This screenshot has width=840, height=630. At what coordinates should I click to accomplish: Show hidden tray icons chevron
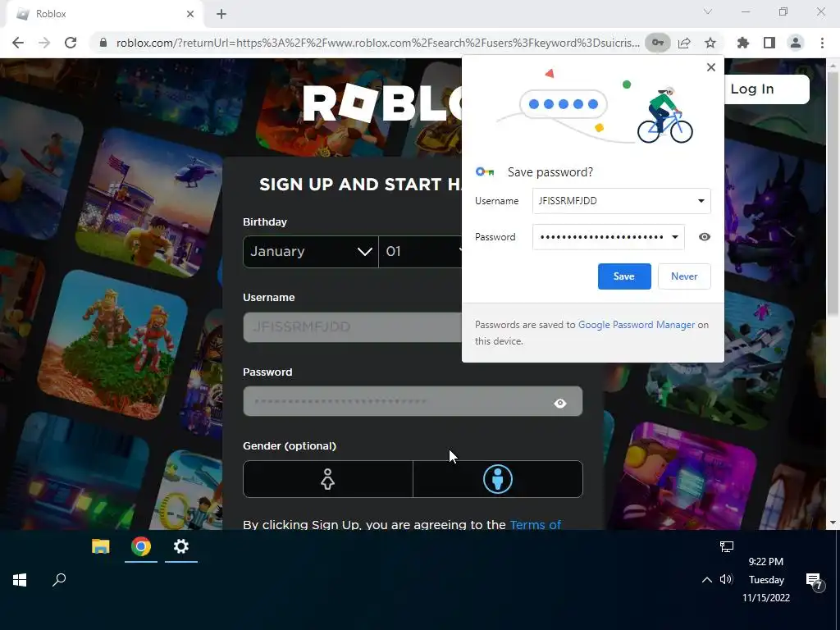coord(706,580)
